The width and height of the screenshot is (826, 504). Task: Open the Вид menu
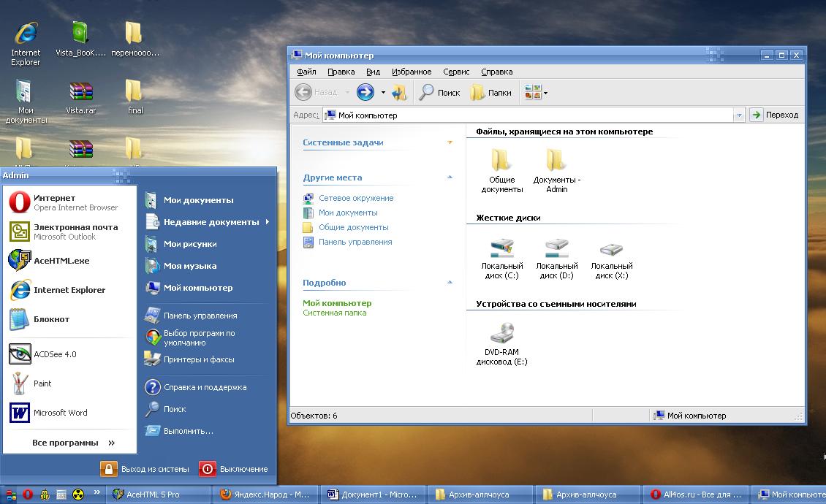point(373,72)
